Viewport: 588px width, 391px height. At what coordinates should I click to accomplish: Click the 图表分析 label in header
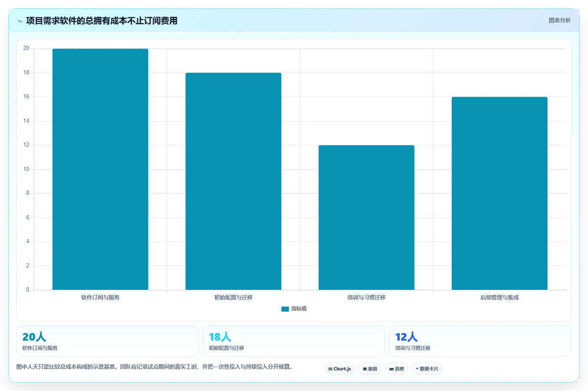point(559,20)
